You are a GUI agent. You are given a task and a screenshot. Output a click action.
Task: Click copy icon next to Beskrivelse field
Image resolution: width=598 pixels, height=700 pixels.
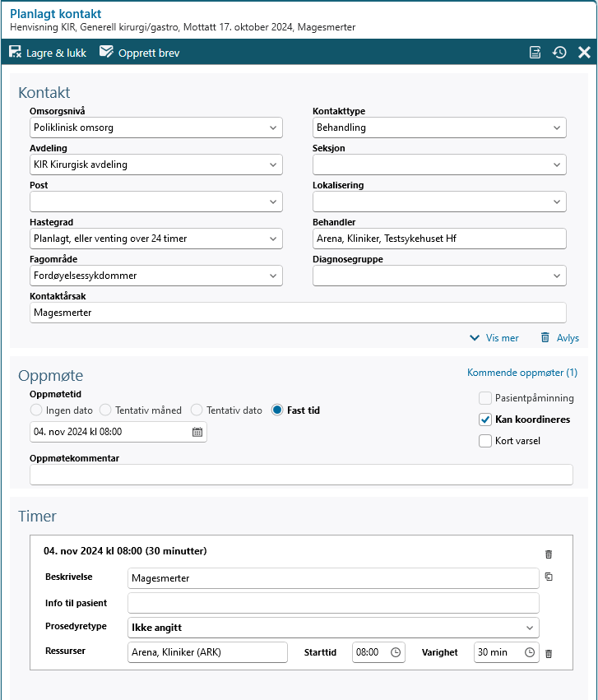click(549, 577)
